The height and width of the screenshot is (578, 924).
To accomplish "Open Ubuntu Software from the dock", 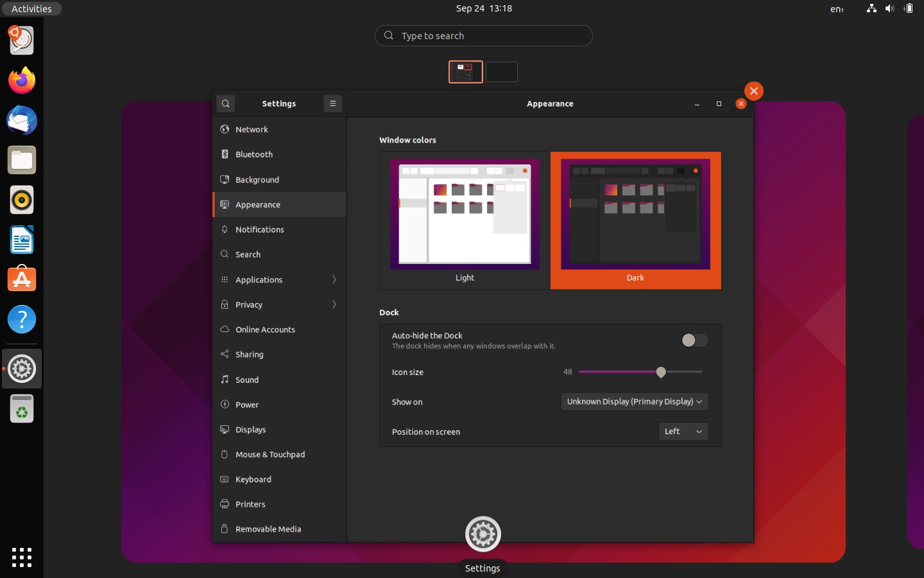I will [22, 280].
